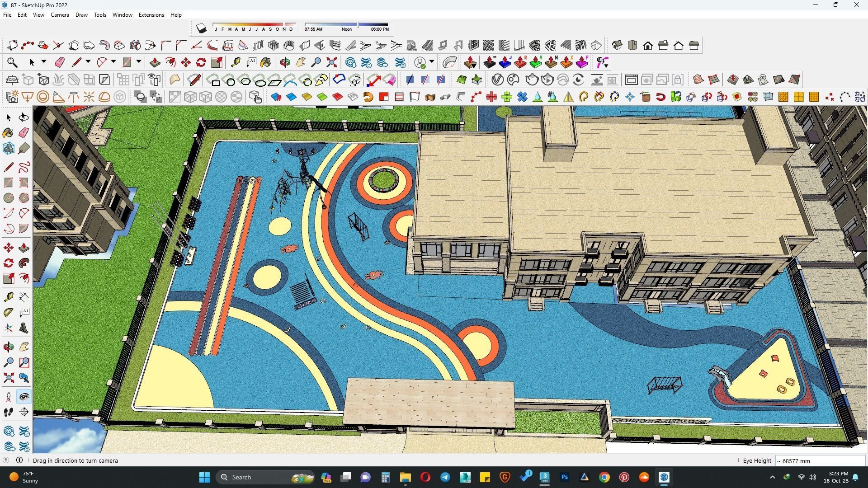
Task: Expand the Line tool dropdown arrow
Action: [88, 62]
